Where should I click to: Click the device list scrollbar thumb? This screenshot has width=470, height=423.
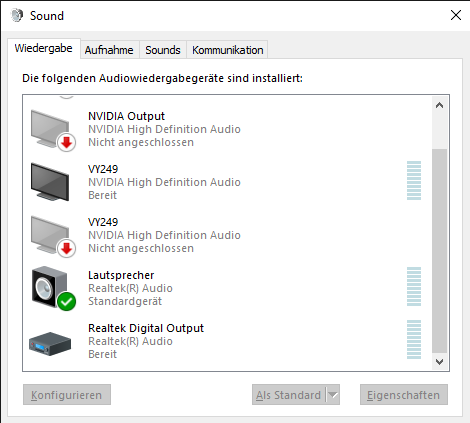440,251
